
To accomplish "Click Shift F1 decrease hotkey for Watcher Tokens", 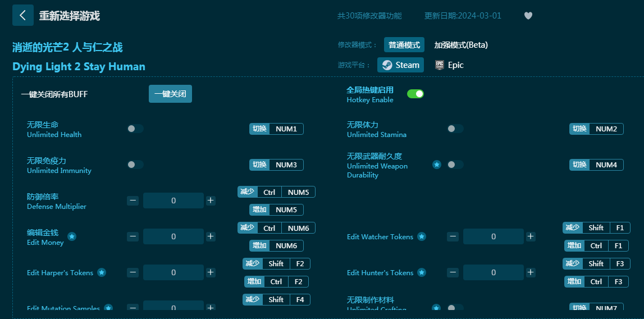I will click(x=596, y=228).
